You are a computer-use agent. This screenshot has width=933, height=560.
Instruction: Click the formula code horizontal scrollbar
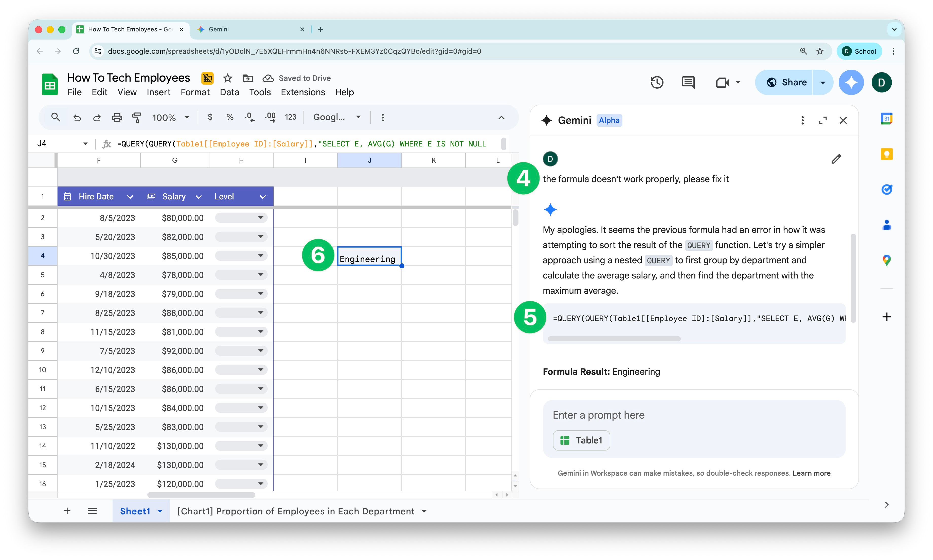pos(614,339)
